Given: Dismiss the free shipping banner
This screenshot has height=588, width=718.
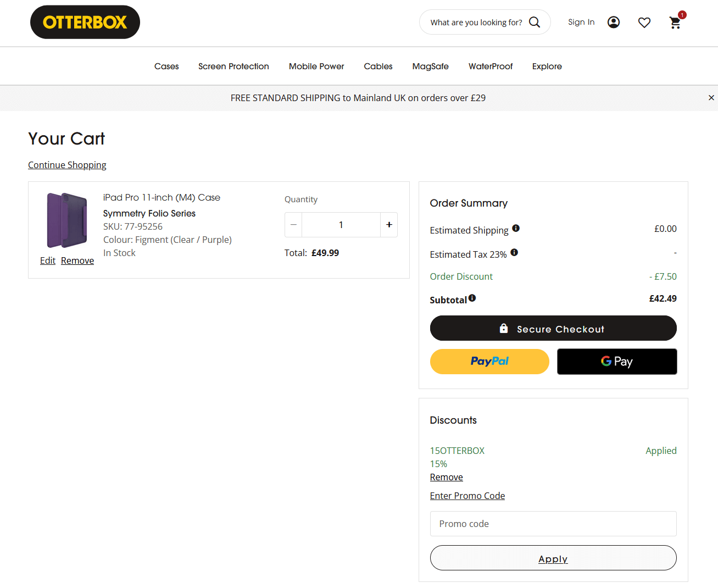Looking at the screenshot, I should click(711, 98).
